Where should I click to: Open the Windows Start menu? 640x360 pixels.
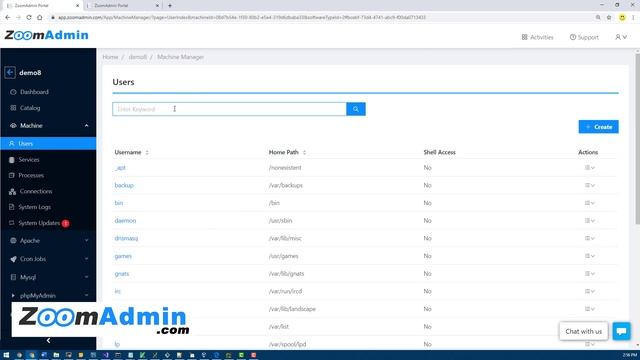point(6,355)
